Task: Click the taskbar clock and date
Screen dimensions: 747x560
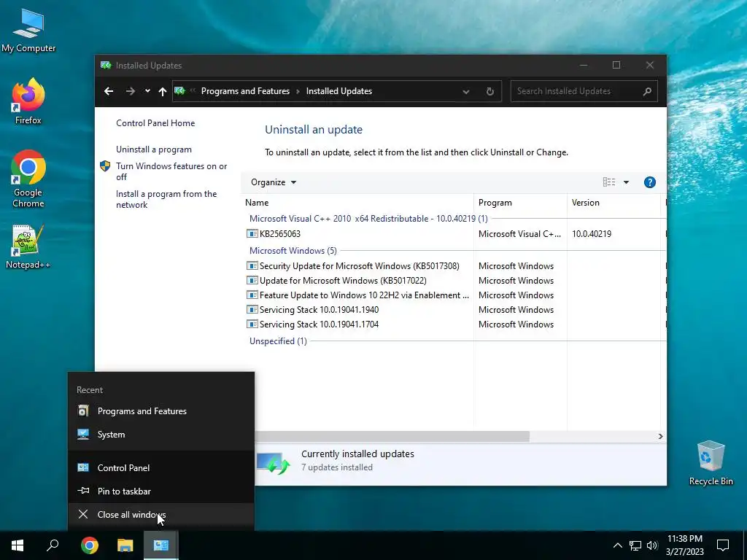Action: click(x=684, y=545)
